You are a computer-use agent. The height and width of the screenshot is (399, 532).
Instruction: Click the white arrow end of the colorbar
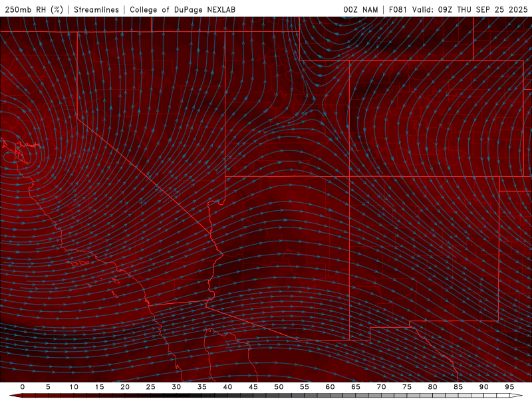(x=517, y=396)
